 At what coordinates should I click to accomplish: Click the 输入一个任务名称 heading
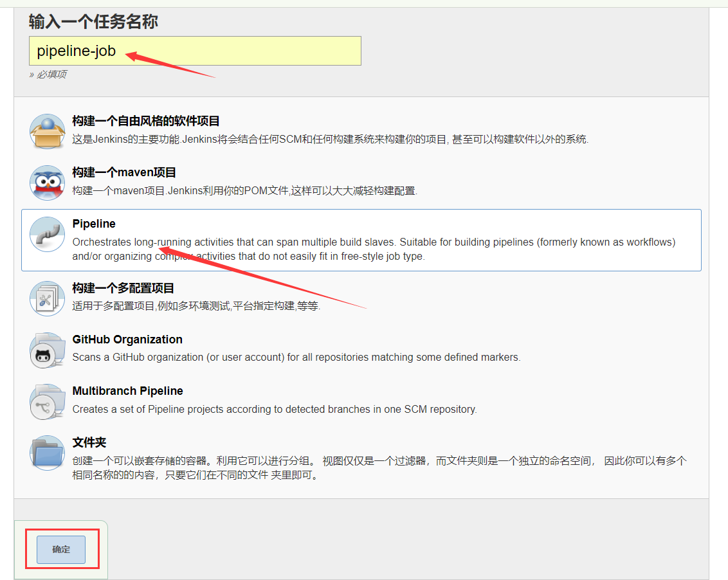click(x=93, y=22)
